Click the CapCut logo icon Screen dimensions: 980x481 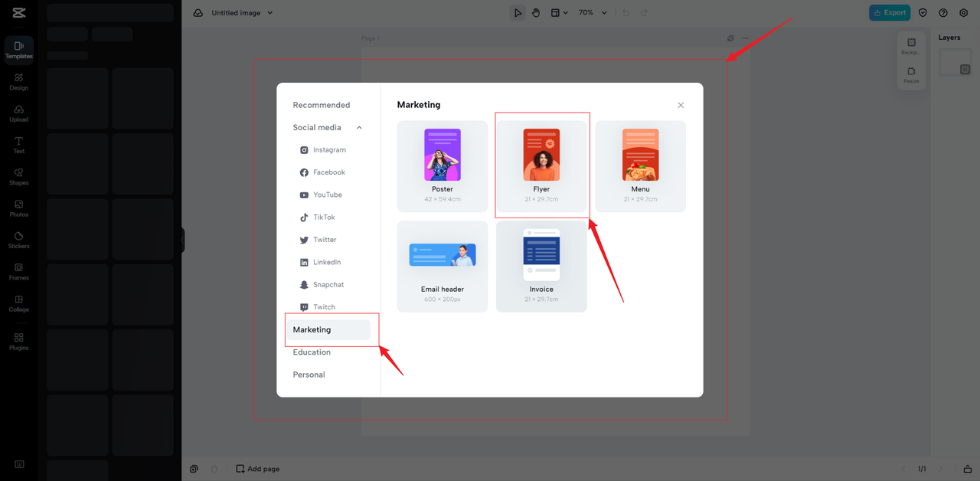[19, 12]
